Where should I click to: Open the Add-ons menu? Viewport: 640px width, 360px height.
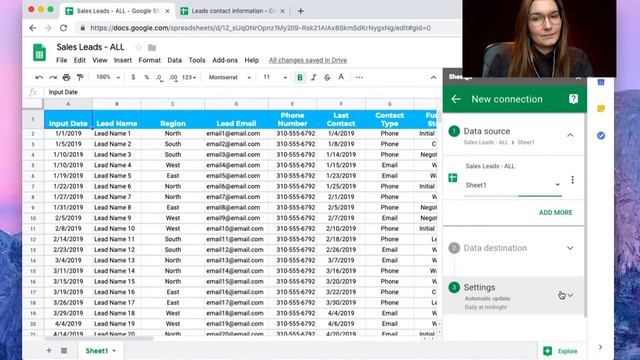[x=225, y=60]
